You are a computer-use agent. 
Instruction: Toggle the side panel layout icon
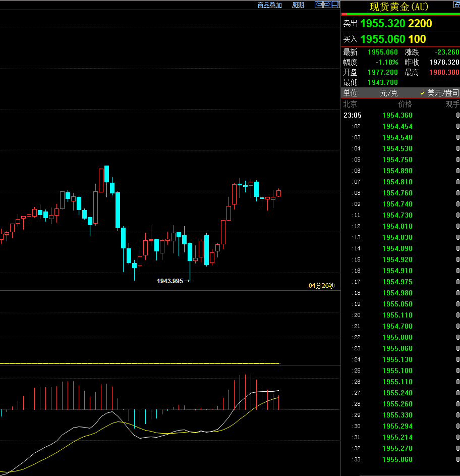(335, 5)
